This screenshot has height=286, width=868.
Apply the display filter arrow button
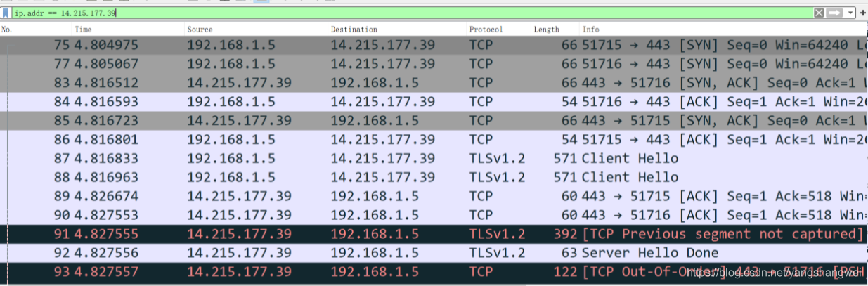834,13
